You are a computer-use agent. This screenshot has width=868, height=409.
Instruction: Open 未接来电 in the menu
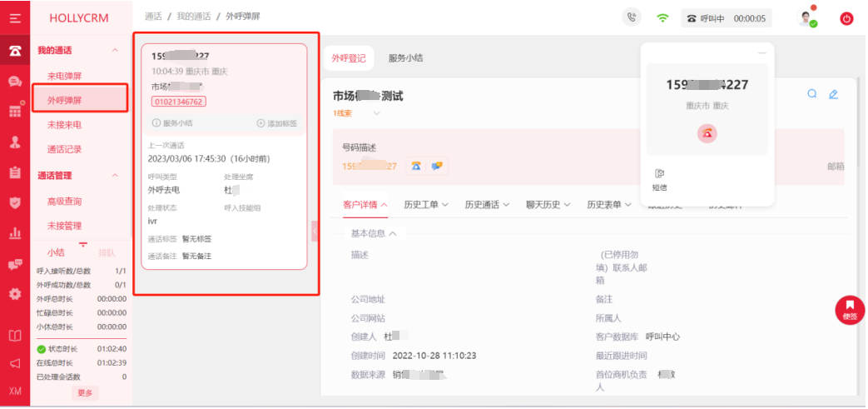pos(64,125)
